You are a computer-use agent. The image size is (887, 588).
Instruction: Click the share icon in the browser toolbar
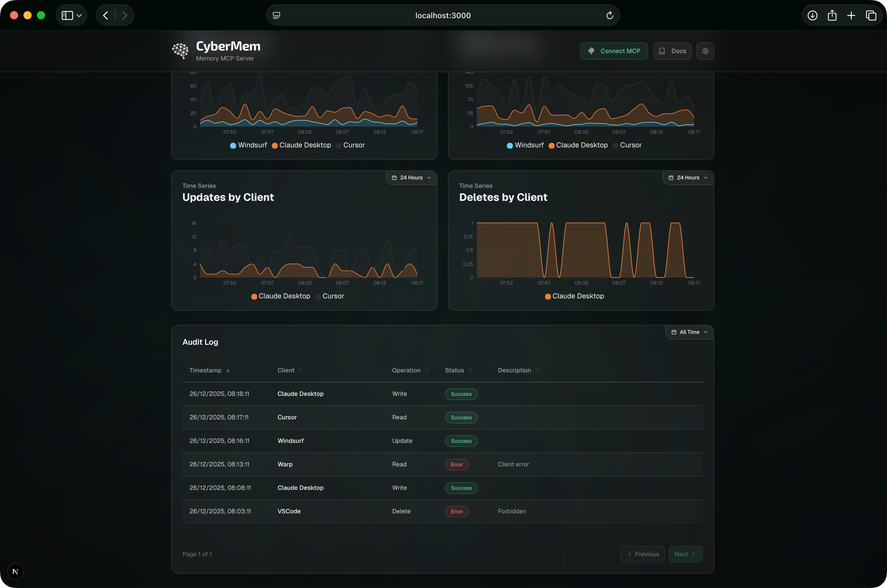point(832,15)
